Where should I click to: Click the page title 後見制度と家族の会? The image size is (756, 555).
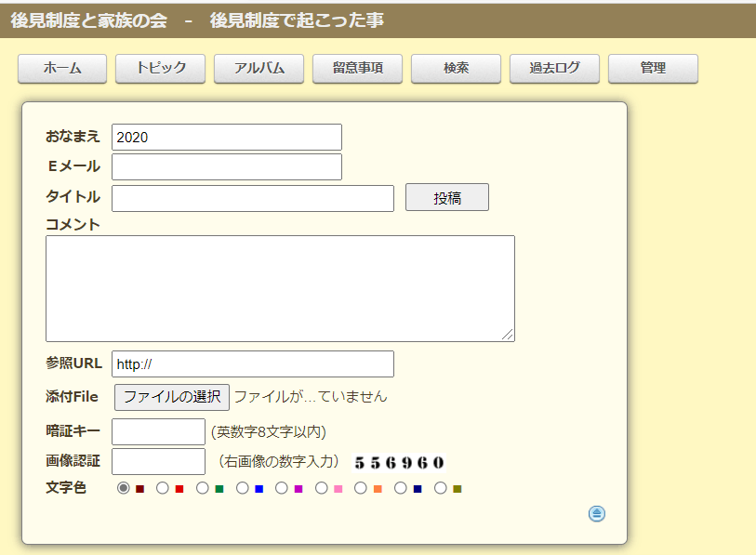coord(89,20)
